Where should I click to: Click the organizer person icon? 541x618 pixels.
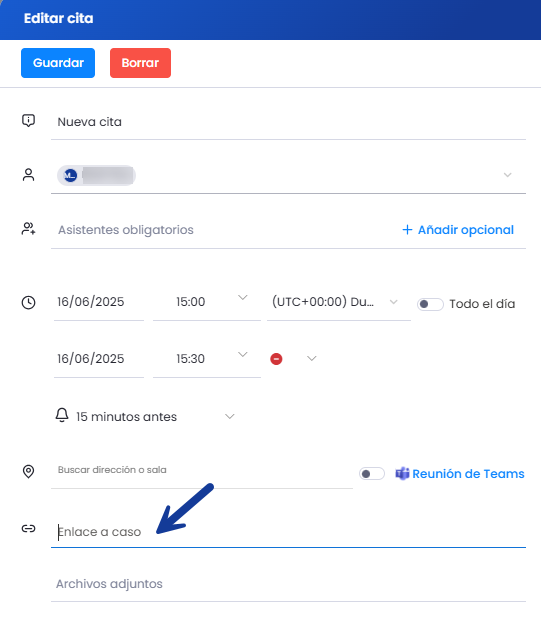click(x=28, y=175)
